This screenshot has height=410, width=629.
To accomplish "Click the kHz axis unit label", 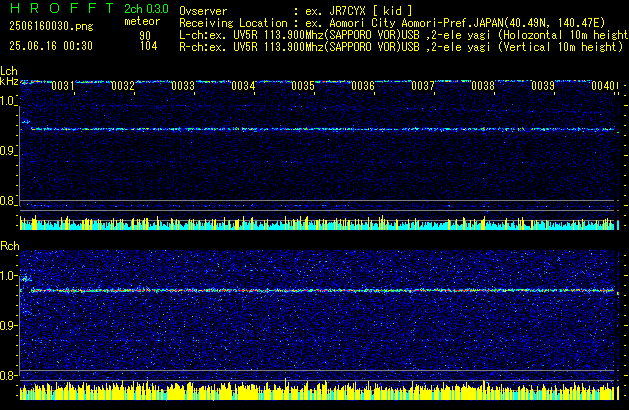I will [x=9, y=81].
